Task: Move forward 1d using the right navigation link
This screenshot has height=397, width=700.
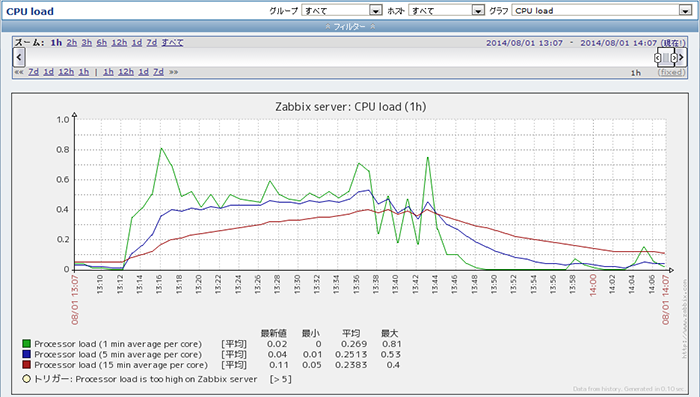Action: pyautogui.click(x=143, y=71)
